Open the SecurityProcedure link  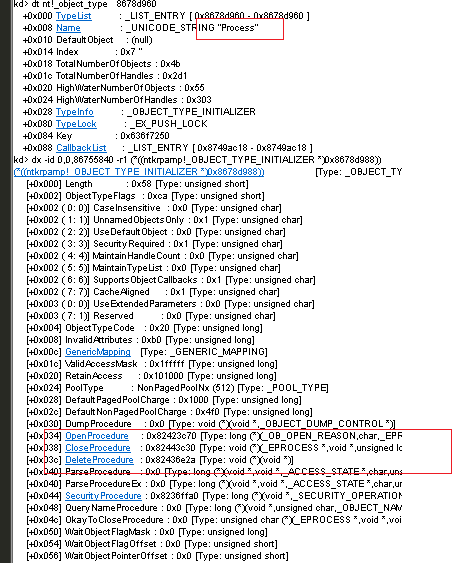point(103,496)
